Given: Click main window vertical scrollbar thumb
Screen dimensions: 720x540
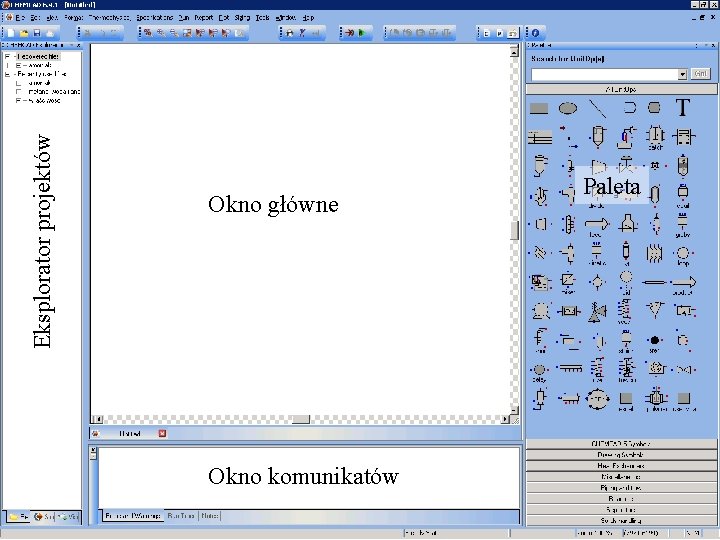Looking at the screenshot, I should coord(514,230).
